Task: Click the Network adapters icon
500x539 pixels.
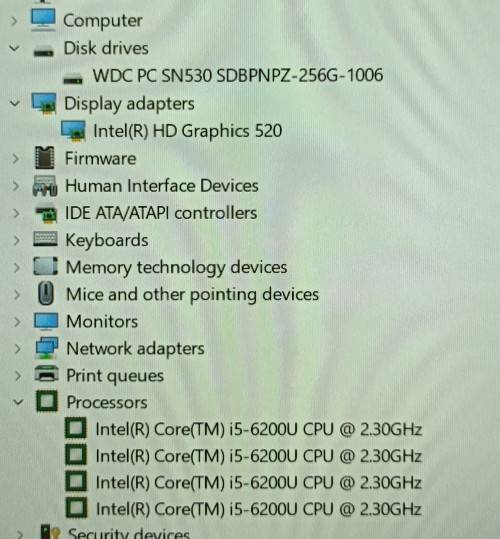Action: pyautogui.click(x=46, y=348)
